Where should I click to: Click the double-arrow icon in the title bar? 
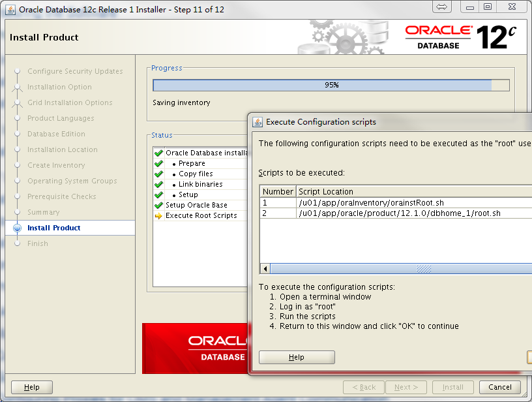click(x=442, y=7)
